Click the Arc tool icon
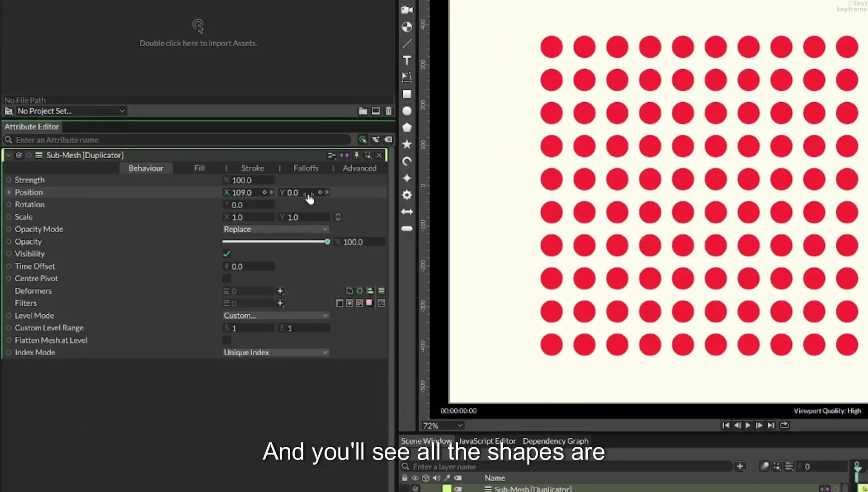 click(x=407, y=161)
